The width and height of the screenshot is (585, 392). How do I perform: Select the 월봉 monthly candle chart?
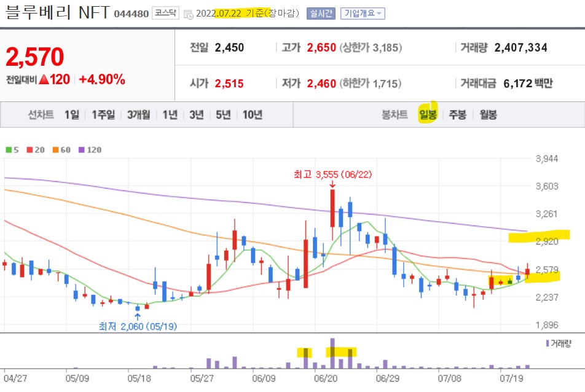coord(488,114)
